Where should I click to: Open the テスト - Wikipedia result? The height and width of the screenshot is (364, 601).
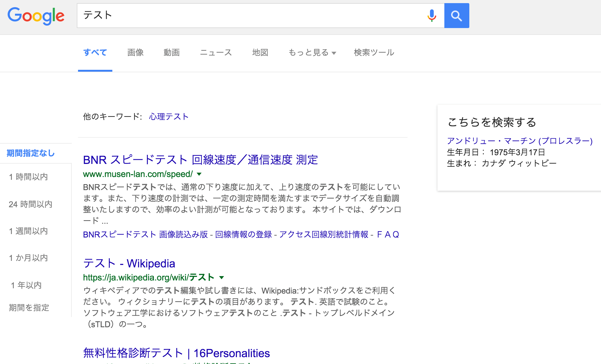pos(129,263)
